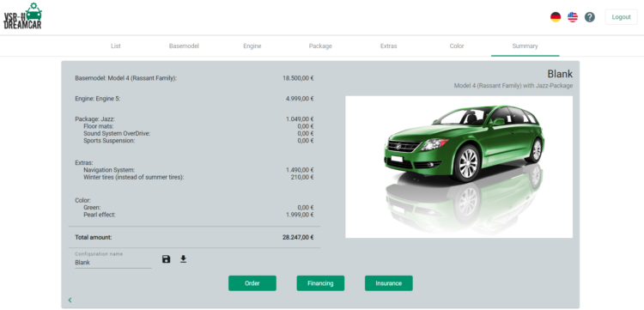This screenshot has width=644, height=310.
Task: Save the configuration with floppy disk icon
Action: tap(166, 259)
